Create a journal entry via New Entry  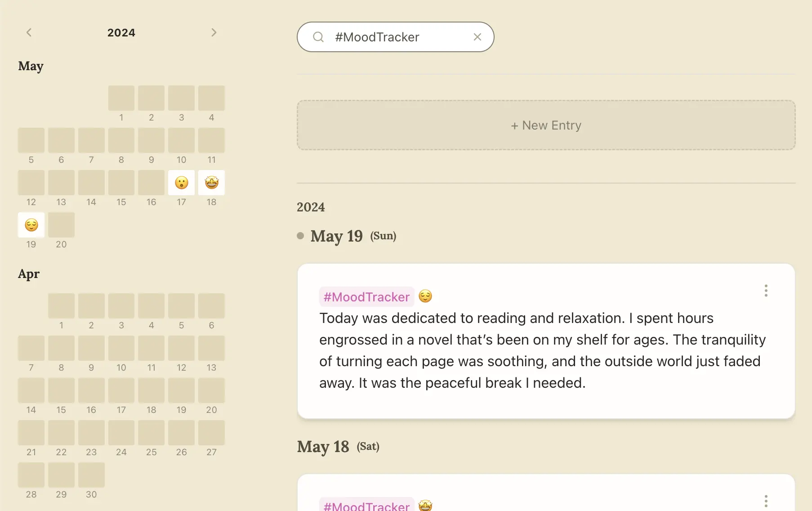545,125
